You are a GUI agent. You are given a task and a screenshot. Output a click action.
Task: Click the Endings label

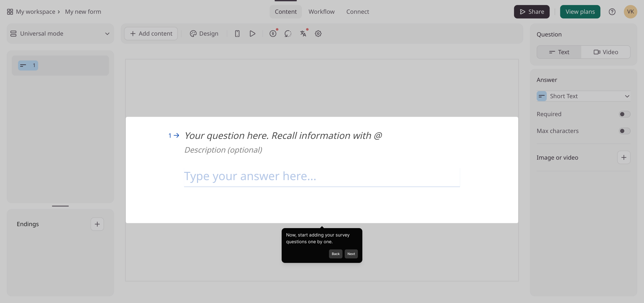28,224
